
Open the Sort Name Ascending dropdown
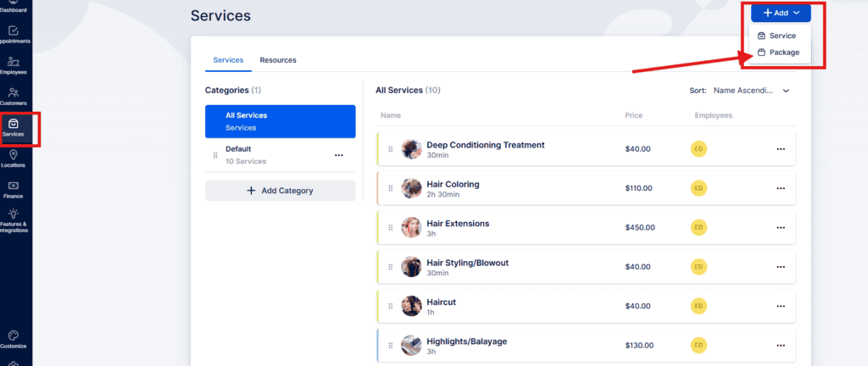[x=751, y=91]
